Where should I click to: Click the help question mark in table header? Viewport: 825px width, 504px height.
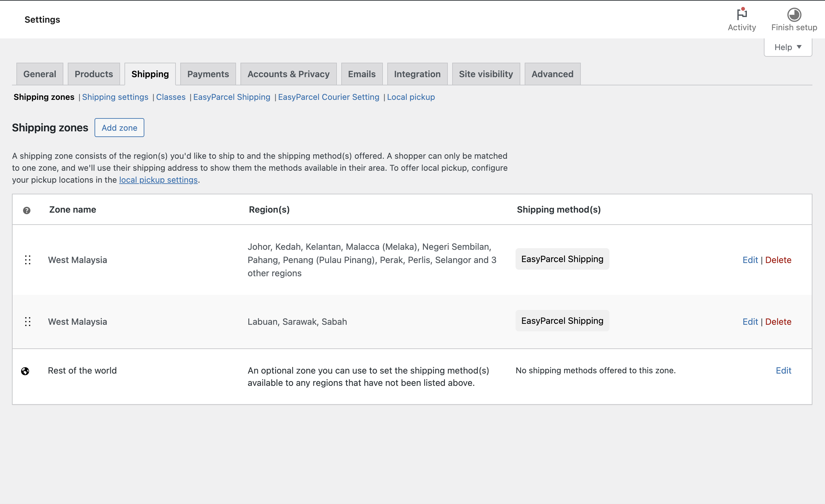click(27, 210)
